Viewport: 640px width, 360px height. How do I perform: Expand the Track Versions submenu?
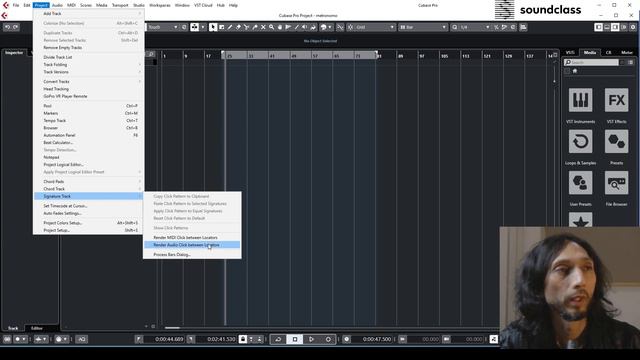pyautogui.click(x=89, y=72)
